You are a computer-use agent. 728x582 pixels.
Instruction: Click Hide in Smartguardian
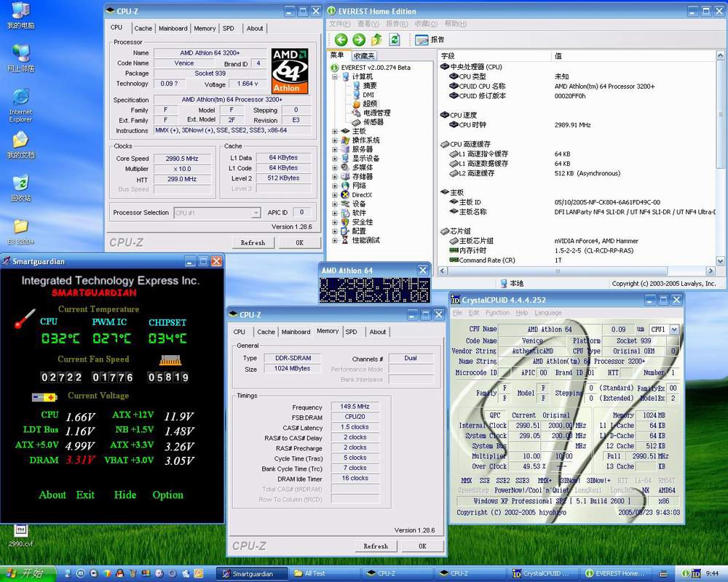click(x=125, y=495)
